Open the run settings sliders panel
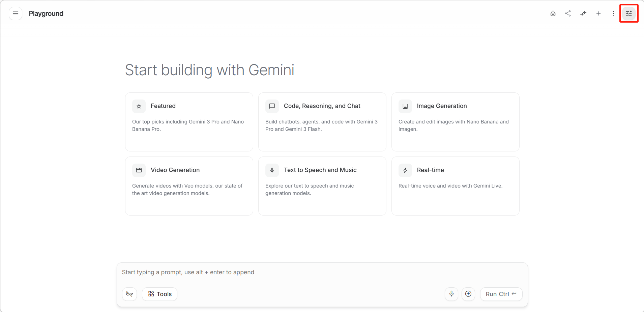The height and width of the screenshot is (312, 644). pos(629,13)
